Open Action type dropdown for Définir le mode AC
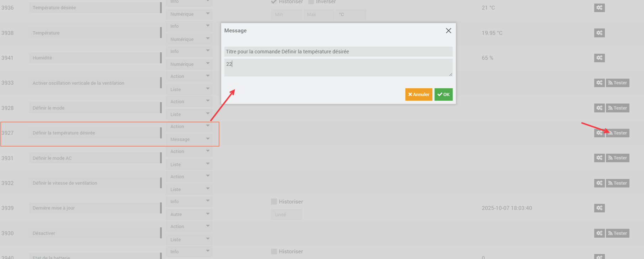 189,152
